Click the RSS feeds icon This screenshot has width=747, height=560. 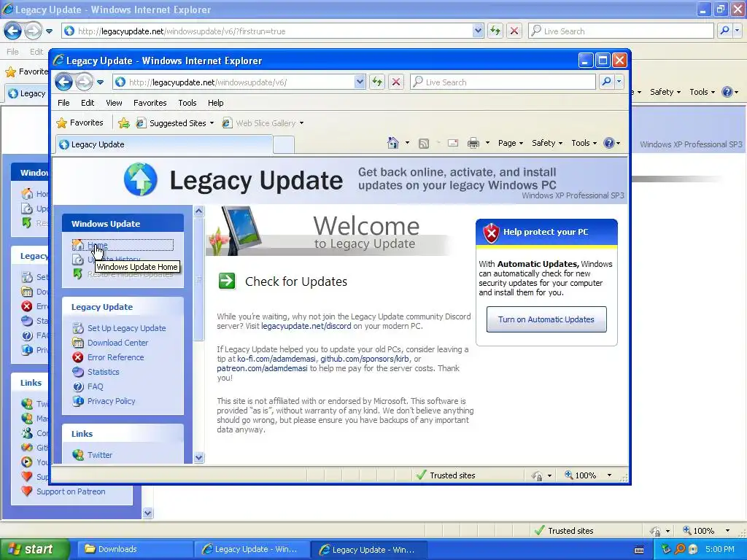tap(424, 144)
